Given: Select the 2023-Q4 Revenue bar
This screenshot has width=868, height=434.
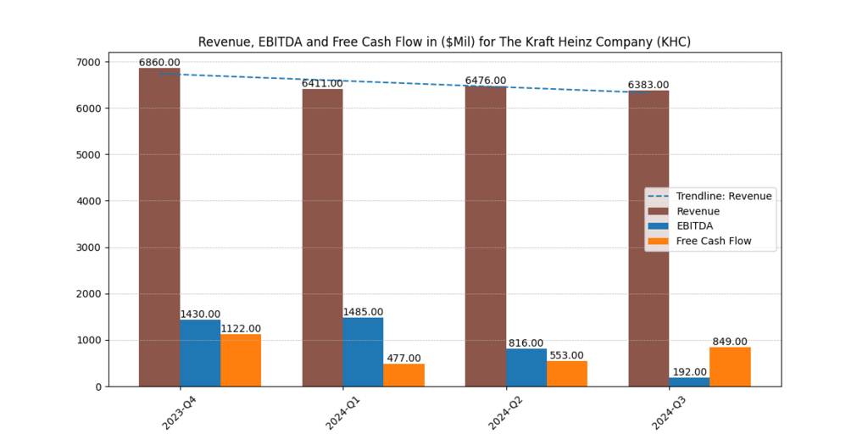Looking at the screenshot, I should [159, 229].
